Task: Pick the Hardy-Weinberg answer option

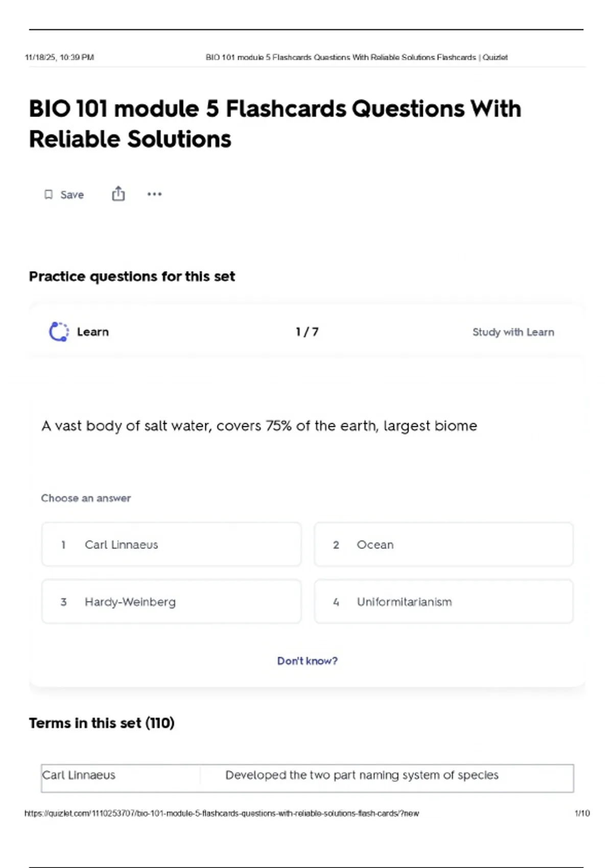Action: click(x=171, y=601)
